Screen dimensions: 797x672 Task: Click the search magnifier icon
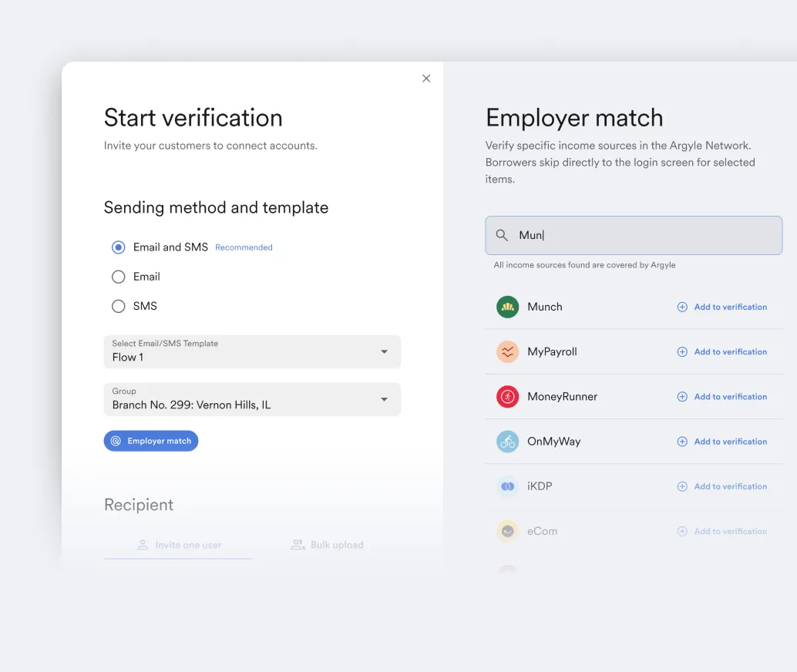[x=502, y=236]
